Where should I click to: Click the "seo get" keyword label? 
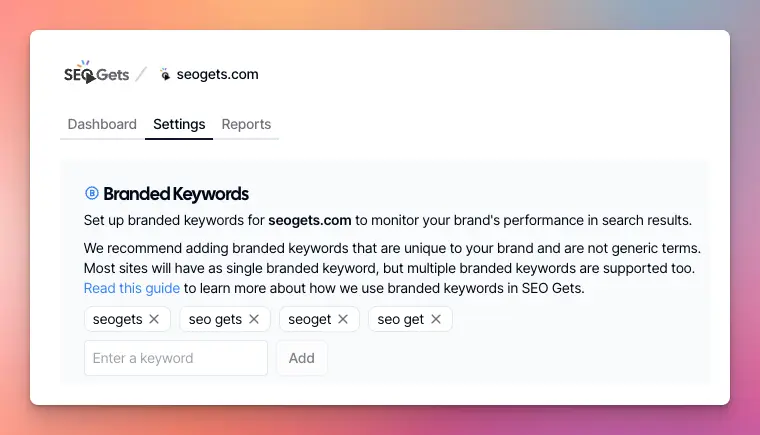pyautogui.click(x=401, y=319)
